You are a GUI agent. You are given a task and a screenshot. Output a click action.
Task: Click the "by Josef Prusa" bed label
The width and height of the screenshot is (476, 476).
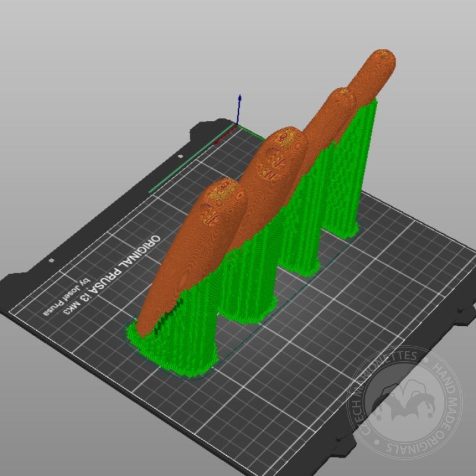click(x=65, y=297)
